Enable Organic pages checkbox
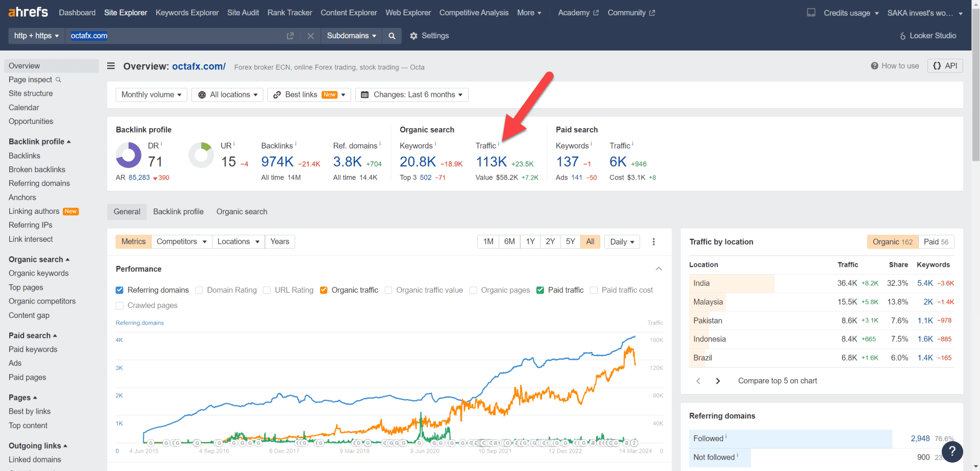The height and width of the screenshot is (471, 980). pyautogui.click(x=473, y=290)
